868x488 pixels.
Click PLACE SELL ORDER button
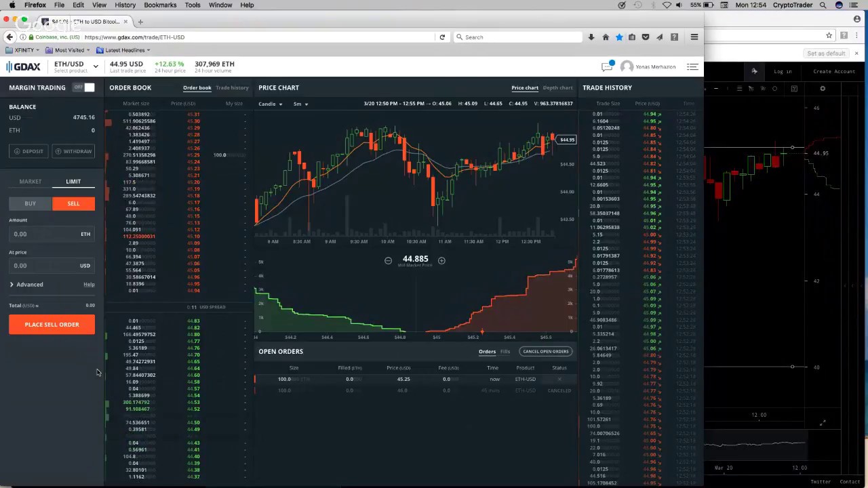pyautogui.click(x=52, y=325)
